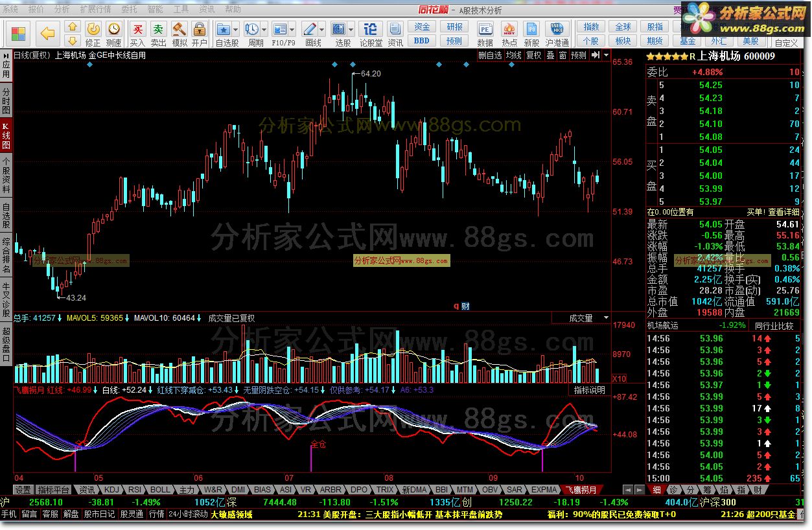Toggle the 诊 diagnosis tab in bottom right

point(675,489)
